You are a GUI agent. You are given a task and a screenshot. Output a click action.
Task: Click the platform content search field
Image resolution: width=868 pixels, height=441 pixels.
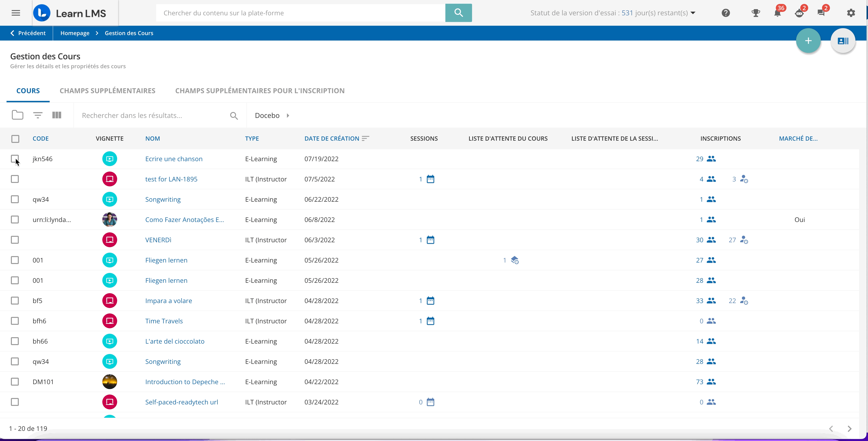click(301, 13)
